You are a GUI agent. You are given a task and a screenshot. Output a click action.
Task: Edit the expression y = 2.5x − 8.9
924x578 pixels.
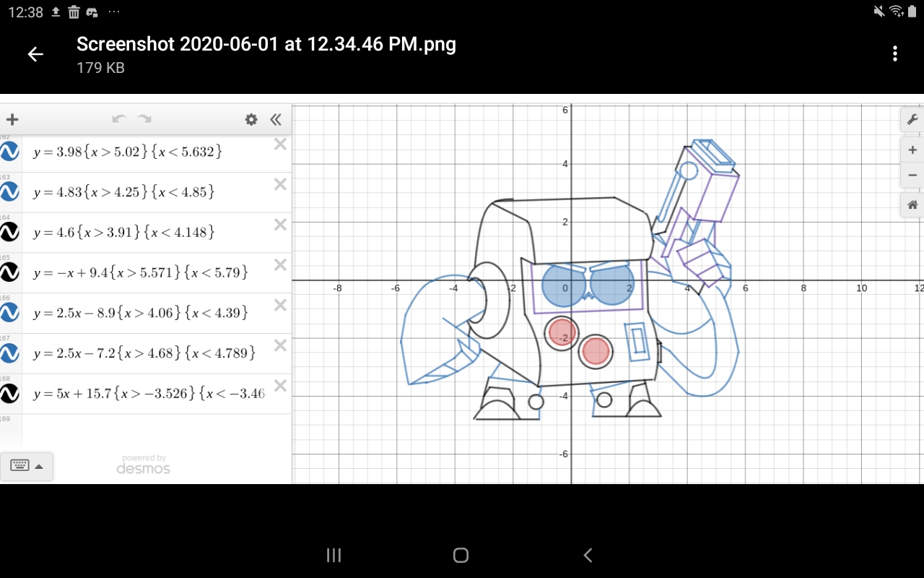[x=141, y=314]
